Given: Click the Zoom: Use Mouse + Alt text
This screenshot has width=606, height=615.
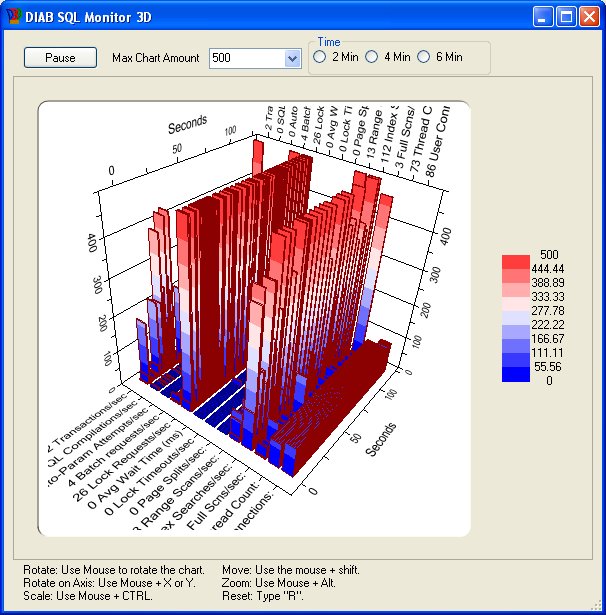Looking at the screenshot, I should click(x=279, y=583).
